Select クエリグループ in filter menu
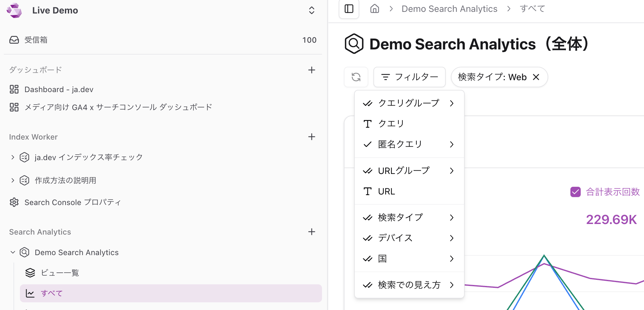644x310 pixels. [x=409, y=103]
